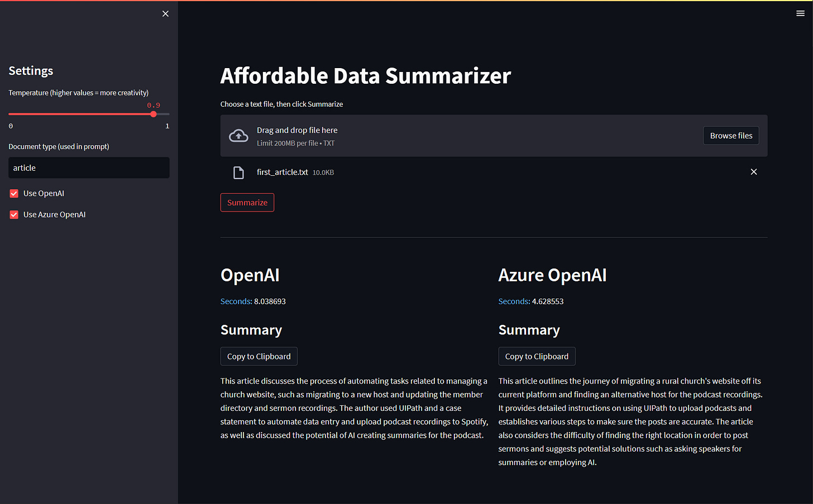Click the Summarize button
Screen dimensions: 813x504
(x=247, y=203)
